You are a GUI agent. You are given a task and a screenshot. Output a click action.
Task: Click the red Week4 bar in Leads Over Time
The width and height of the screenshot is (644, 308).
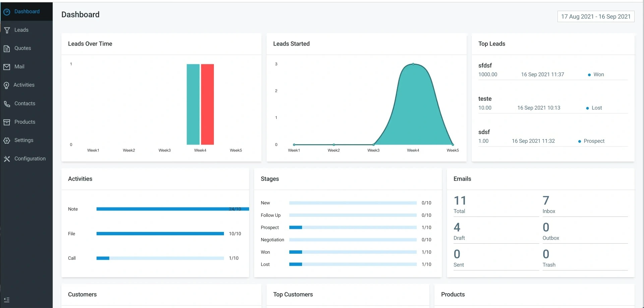tap(208, 104)
